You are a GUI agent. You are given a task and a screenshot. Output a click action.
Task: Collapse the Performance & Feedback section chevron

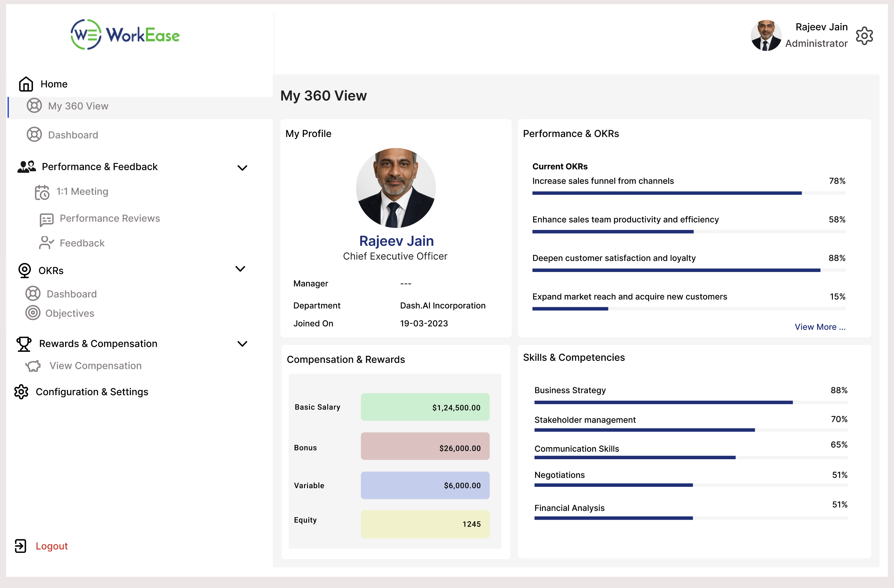[242, 168]
